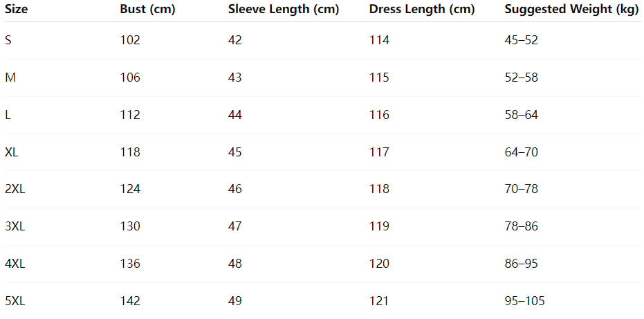Select bust measurement 118 for XL
The image size is (644, 319).
click(x=130, y=152)
